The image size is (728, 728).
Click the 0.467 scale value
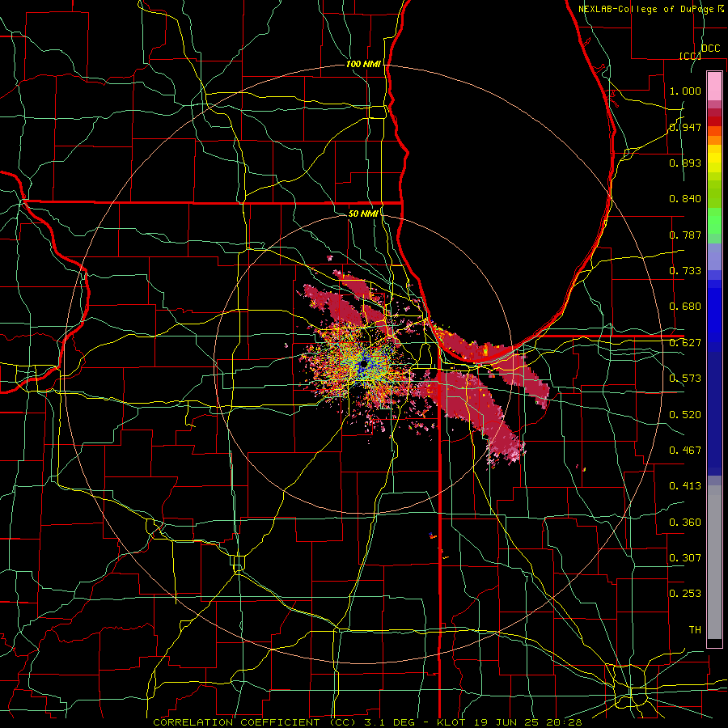(685, 451)
